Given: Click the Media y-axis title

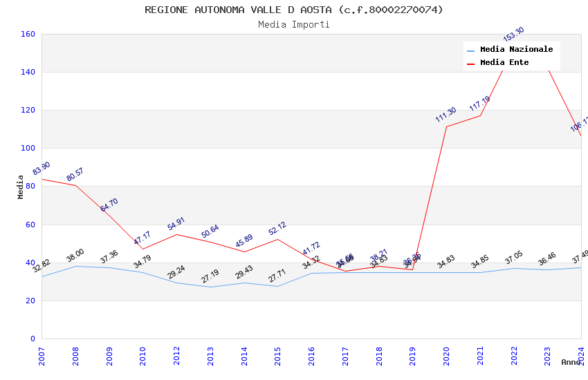Looking at the screenshot, I should tap(20, 187).
